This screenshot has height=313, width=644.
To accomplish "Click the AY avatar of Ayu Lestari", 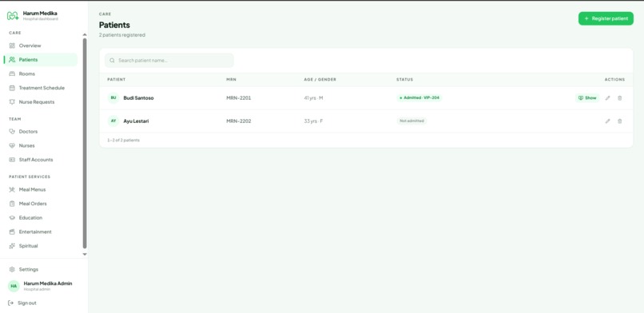I will [113, 121].
